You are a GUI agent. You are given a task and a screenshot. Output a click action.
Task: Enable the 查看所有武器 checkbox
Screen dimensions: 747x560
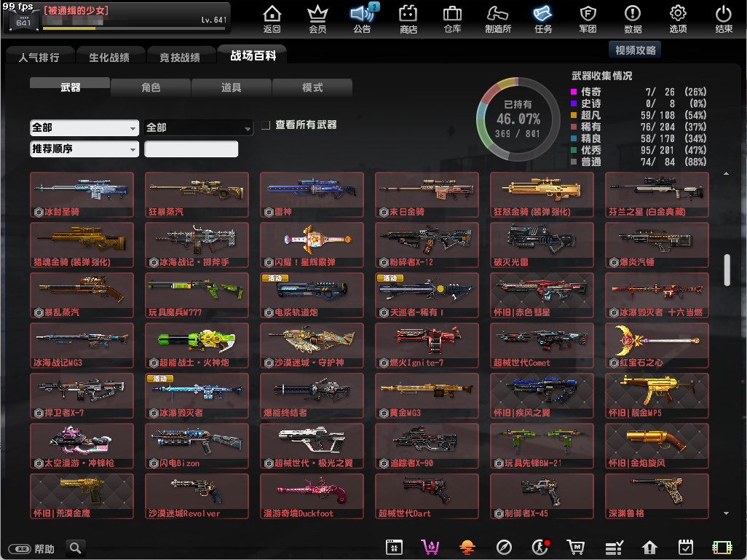266,125
